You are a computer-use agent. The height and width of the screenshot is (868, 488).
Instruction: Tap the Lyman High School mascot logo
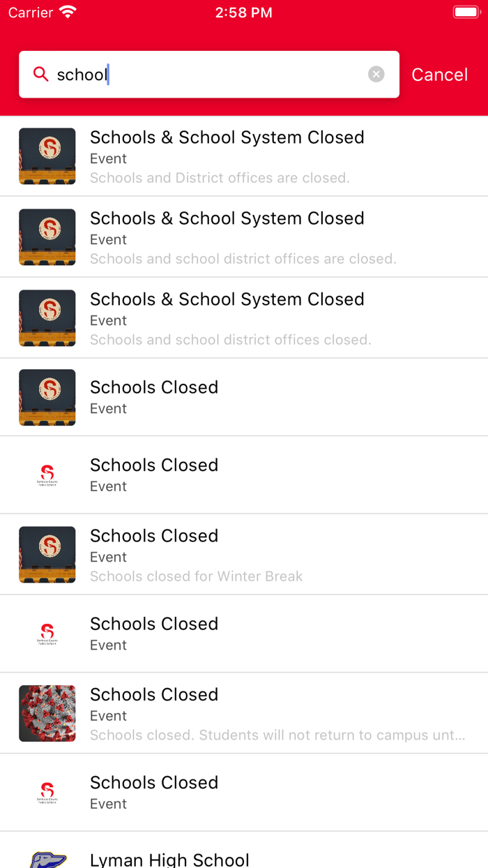(47, 860)
